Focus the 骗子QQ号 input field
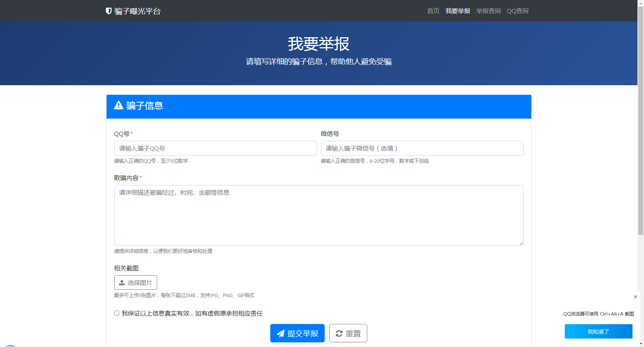The height and width of the screenshot is (347, 644). (x=215, y=149)
